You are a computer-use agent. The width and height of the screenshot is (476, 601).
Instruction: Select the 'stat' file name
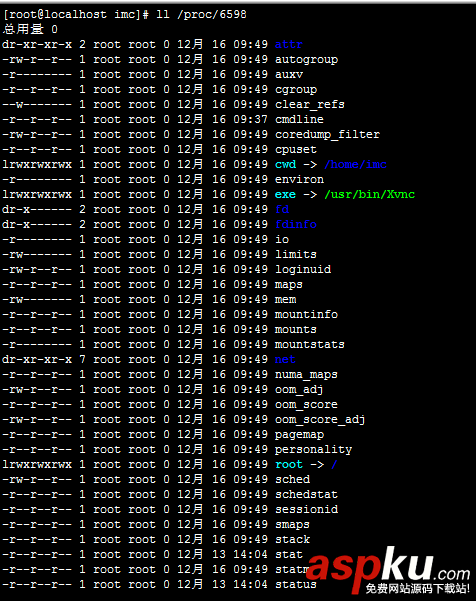pyautogui.click(x=289, y=554)
